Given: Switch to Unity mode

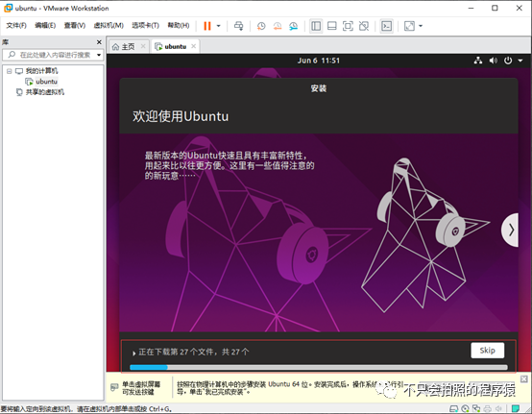Looking at the screenshot, I should (x=364, y=26).
